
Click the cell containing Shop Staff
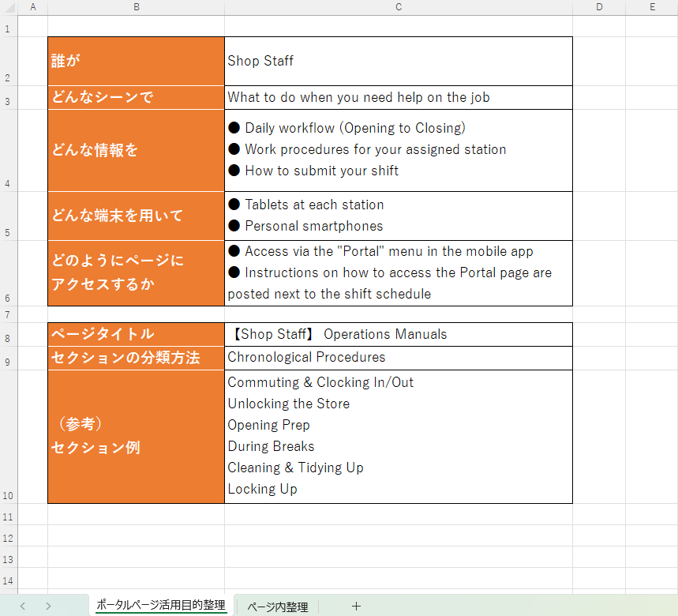[399, 61]
